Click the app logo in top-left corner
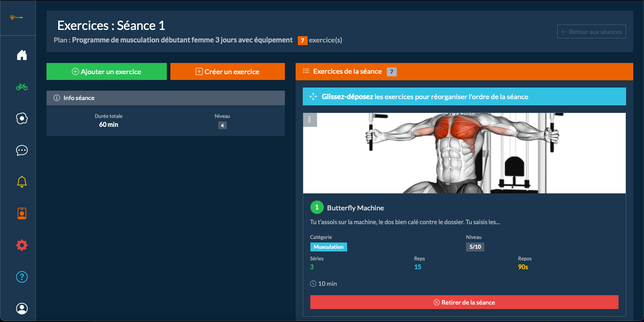Viewport: 644px width, 322px height. coord(18,18)
